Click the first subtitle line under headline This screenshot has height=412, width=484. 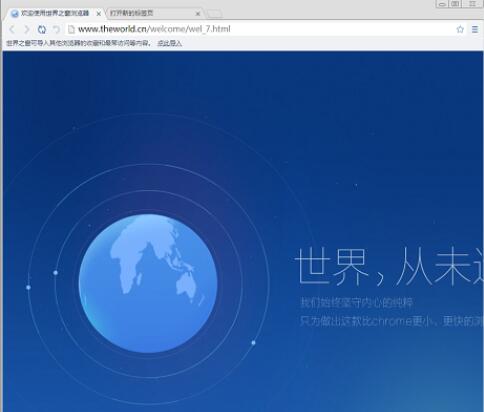pos(357,303)
